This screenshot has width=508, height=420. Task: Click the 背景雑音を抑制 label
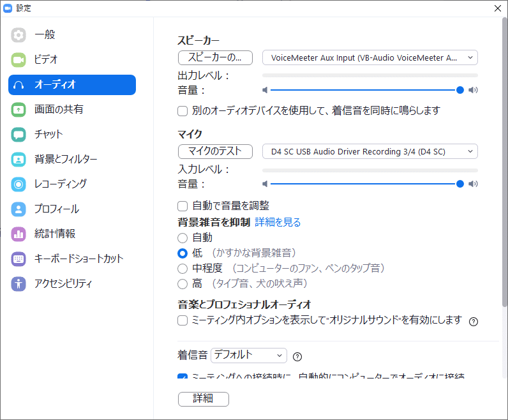point(214,222)
